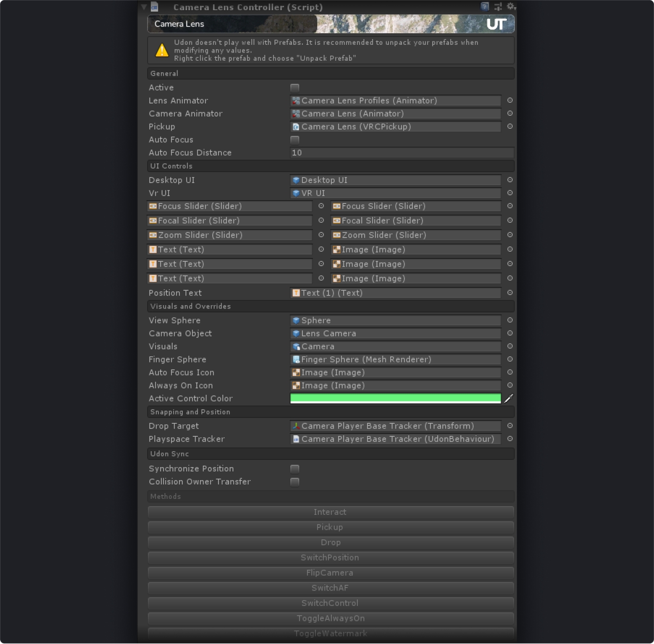Click the eyedropper next to Active Control Color
Image resolution: width=654 pixels, height=644 pixels.
[509, 398]
